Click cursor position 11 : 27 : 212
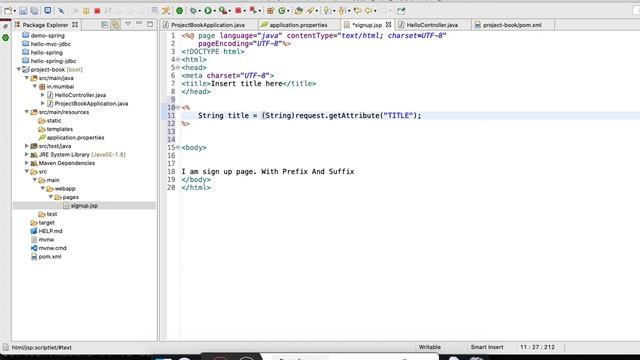The width and height of the screenshot is (640, 360). tap(537, 347)
